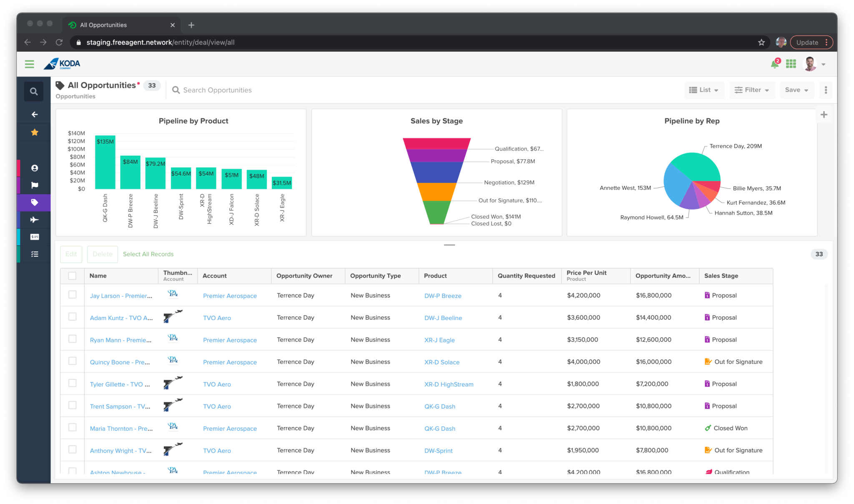
Task: Open favorites star in sidebar
Action: (35, 132)
